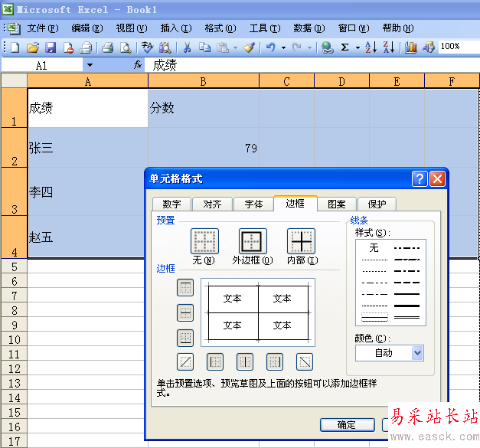Expand the Name Box dropdown arrow

click(x=90, y=65)
